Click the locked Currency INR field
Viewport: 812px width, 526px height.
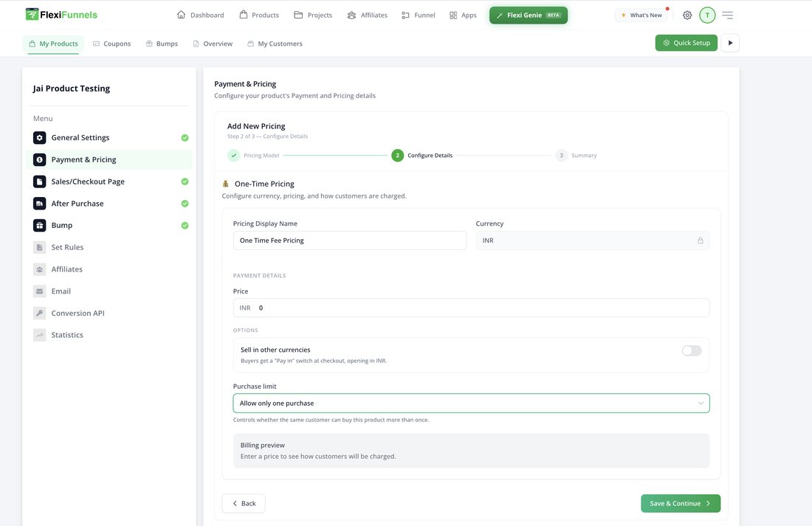pos(593,240)
